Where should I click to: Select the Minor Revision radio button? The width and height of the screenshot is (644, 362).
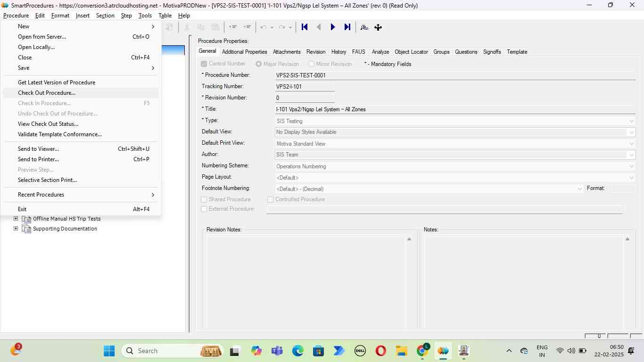[311, 64]
